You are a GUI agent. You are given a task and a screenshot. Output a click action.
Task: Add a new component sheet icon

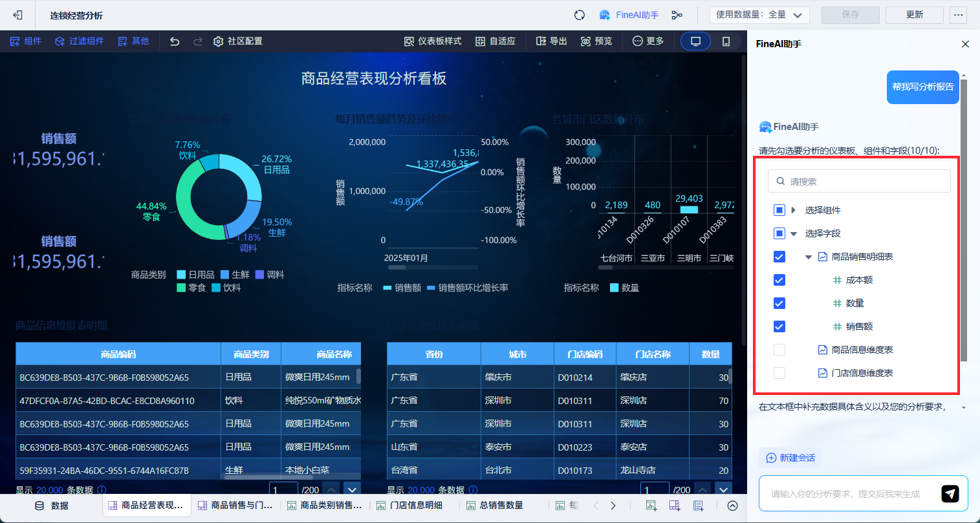coord(651,506)
